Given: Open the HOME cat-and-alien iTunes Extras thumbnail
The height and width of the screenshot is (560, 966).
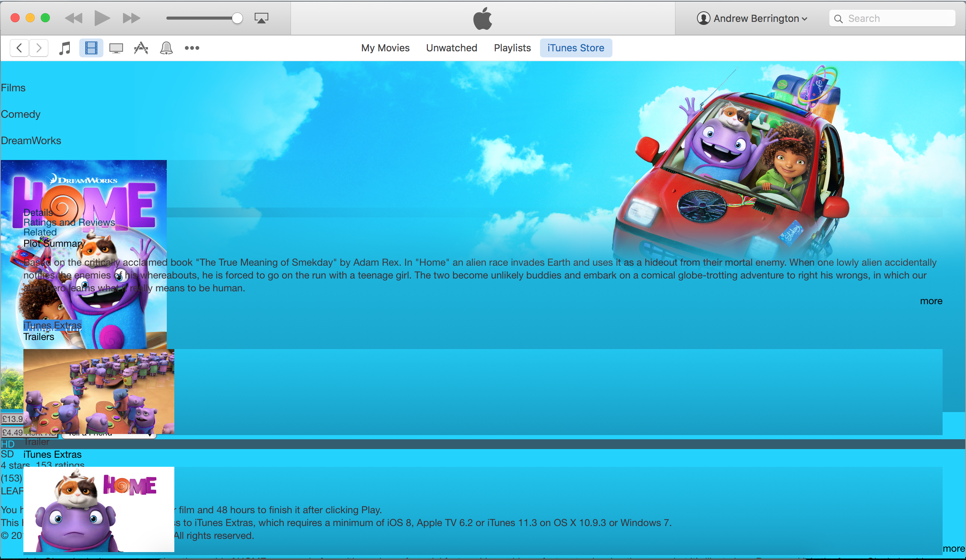Looking at the screenshot, I should coord(99,509).
